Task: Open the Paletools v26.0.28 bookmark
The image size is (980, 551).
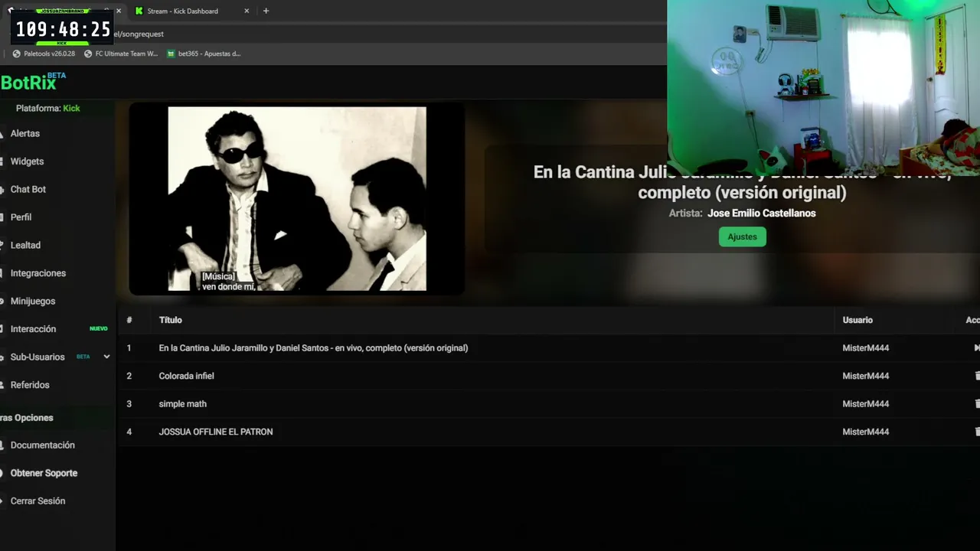Action: click(44, 54)
